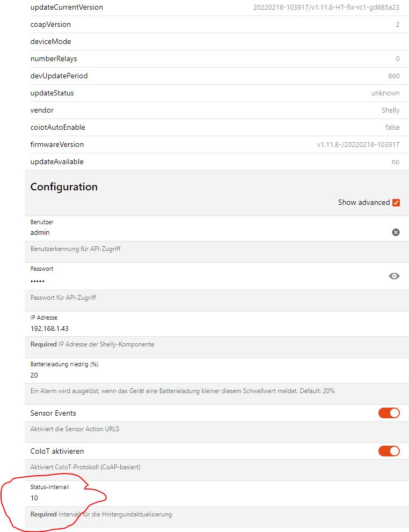Turn off the CoIoT aktivieren switch
Viewport: 409px width, 532px height.
click(389, 451)
